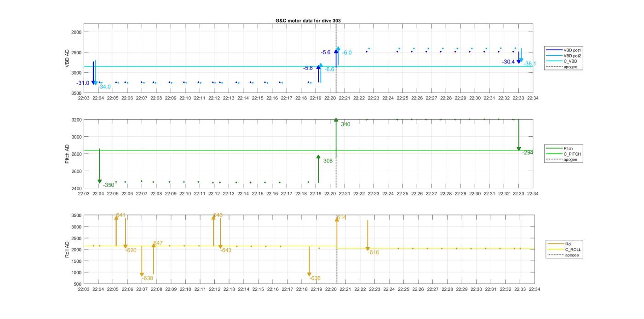Click the "308" pitch value label
The image size is (644, 319).
point(328,161)
